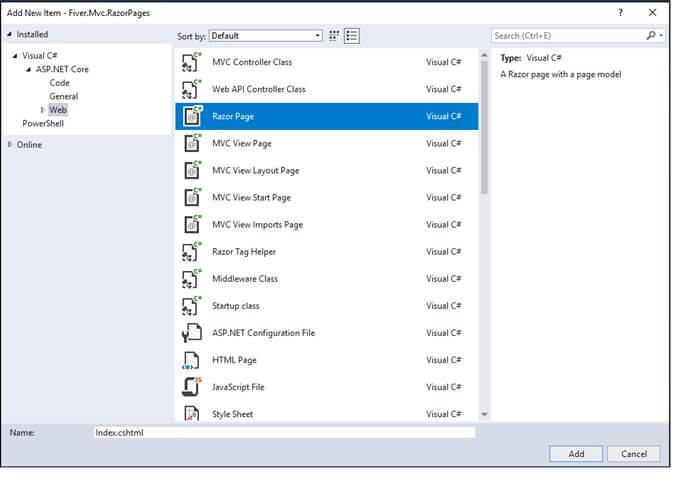The image size is (673, 483).
Task: Expand the Web tree node arrow
Action: point(42,110)
